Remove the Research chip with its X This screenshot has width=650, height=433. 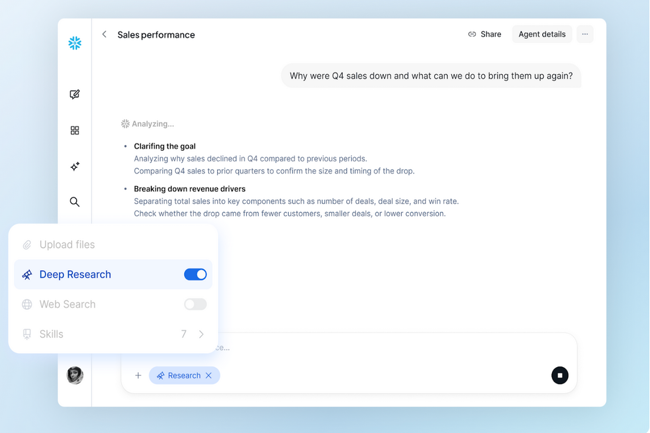tap(209, 376)
